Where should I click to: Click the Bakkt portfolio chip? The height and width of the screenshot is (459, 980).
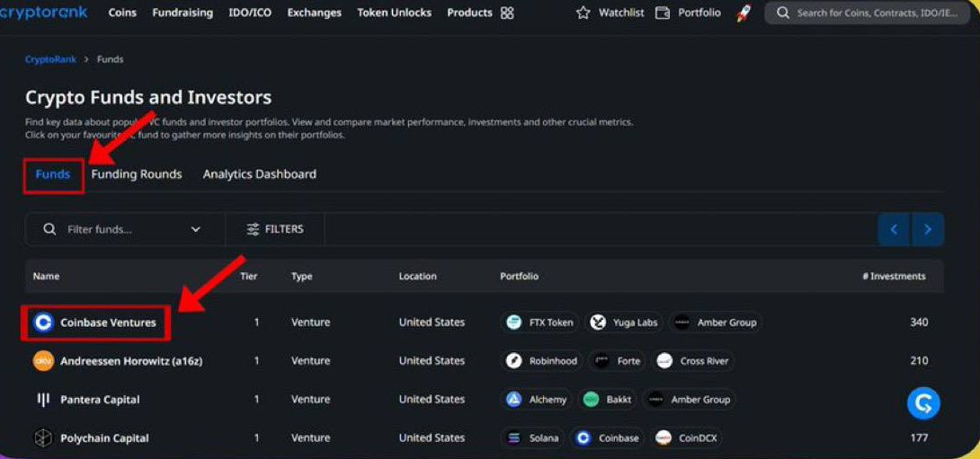(x=607, y=400)
